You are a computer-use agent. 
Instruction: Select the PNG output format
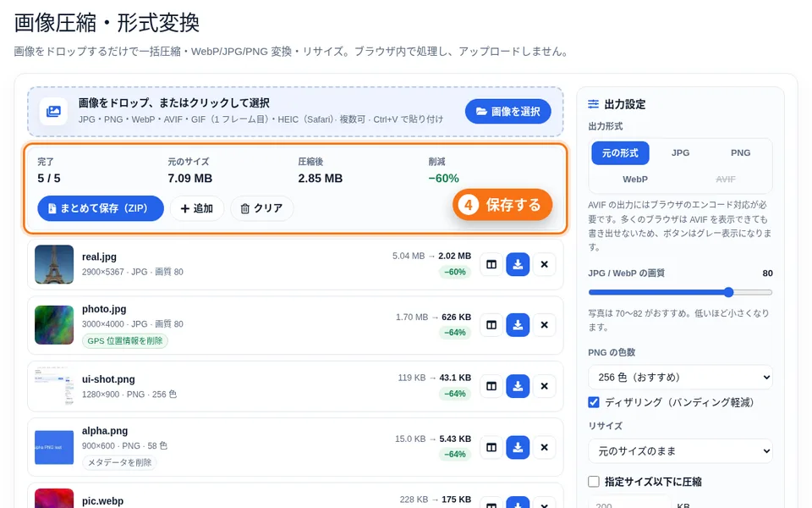point(740,153)
